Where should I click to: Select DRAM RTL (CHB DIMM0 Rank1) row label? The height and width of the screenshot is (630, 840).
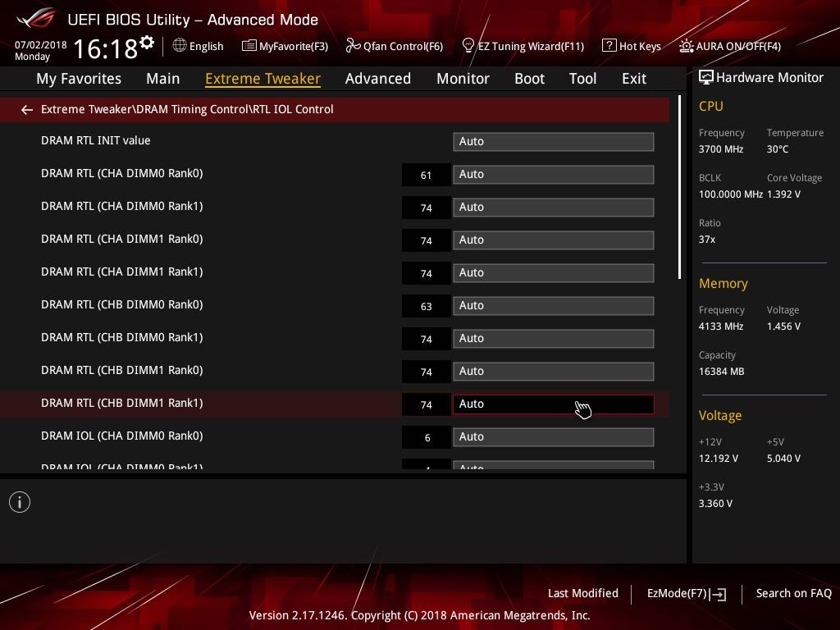122,337
